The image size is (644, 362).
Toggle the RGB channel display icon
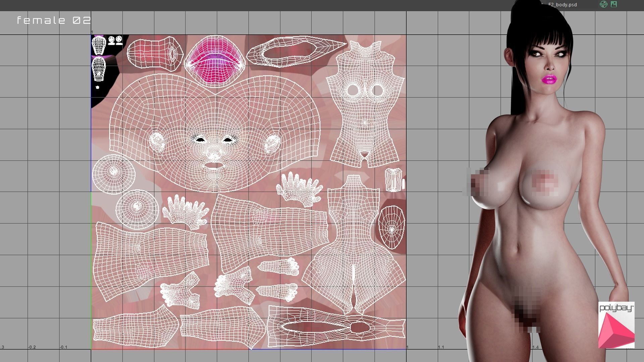(x=603, y=4)
